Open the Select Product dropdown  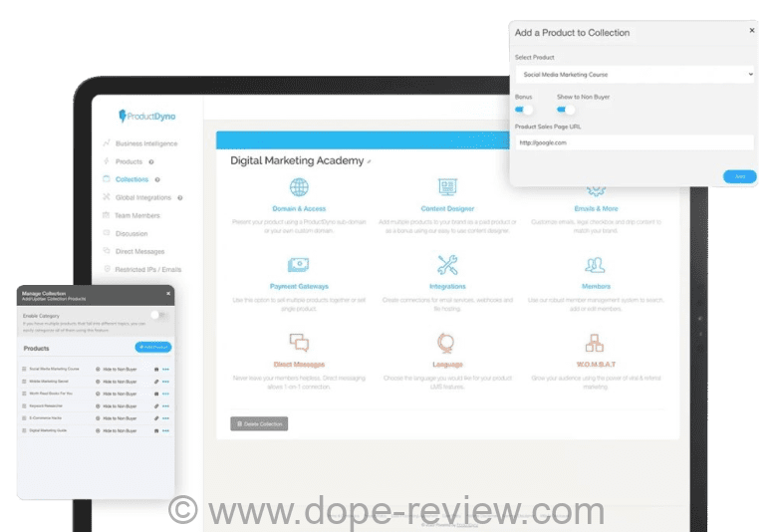click(635, 74)
